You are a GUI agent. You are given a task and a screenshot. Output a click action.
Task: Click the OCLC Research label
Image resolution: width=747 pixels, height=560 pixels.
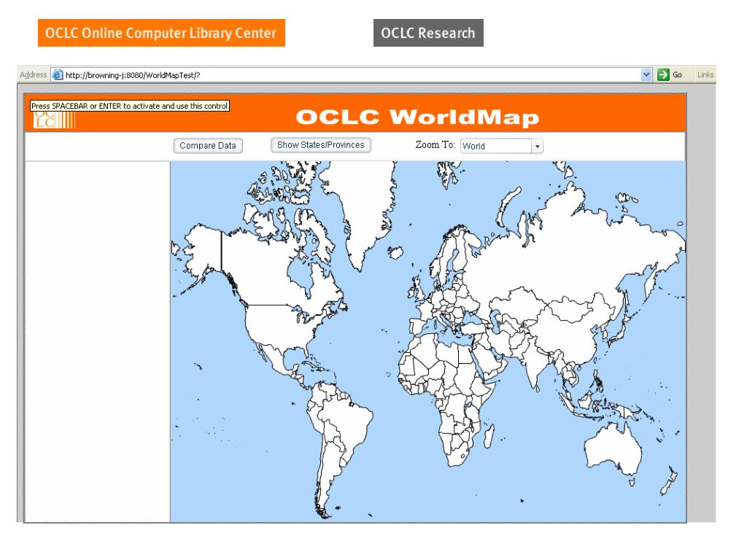tap(428, 33)
